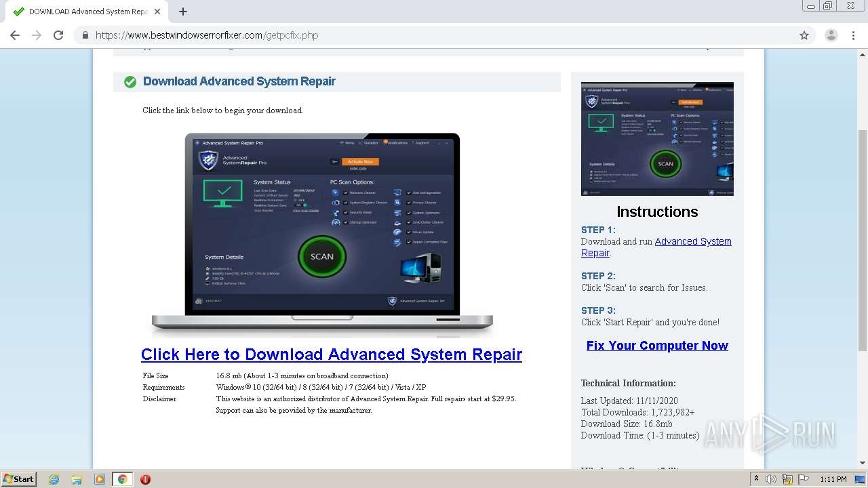Click the 'Last Updated: 11/11/2020' text
This screenshot has height=488, width=868.
click(x=629, y=401)
